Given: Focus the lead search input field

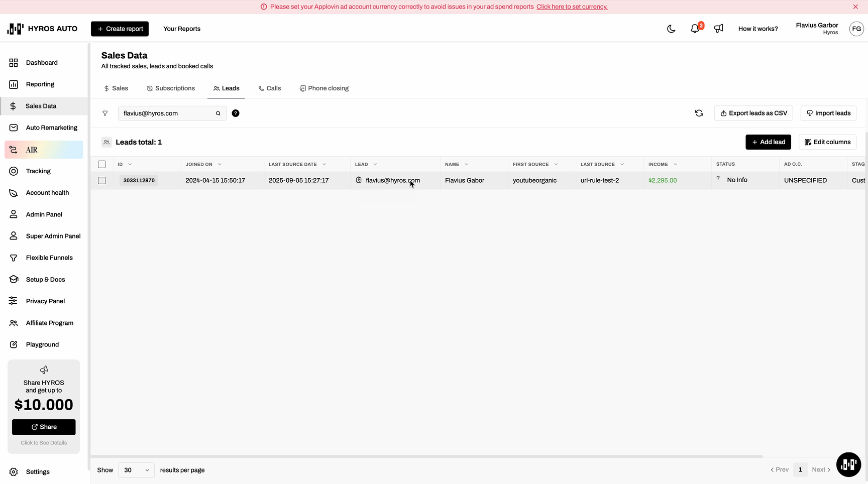Looking at the screenshot, I should point(166,113).
